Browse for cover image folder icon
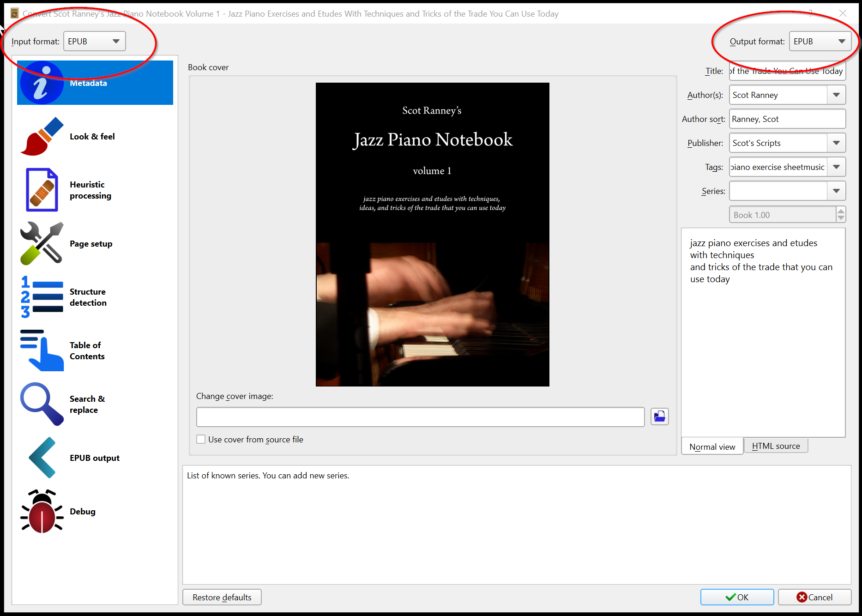The width and height of the screenshot is (862, 616). [x=659, y=417]
